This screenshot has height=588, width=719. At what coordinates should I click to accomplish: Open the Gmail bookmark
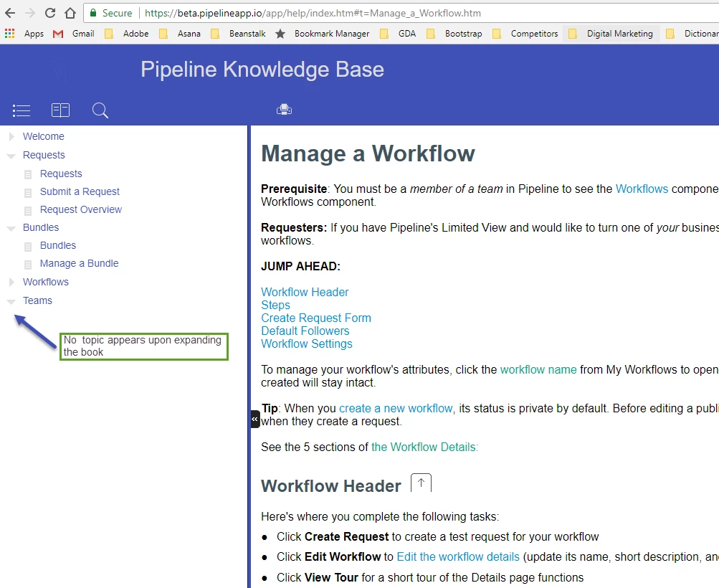[74, 34]
